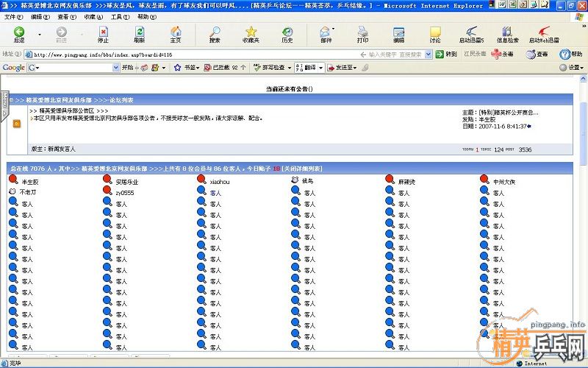Screen dimensions: 588x368
Task: Click the 翻译 translate toolbar button
Action: [x=306, y=68]
